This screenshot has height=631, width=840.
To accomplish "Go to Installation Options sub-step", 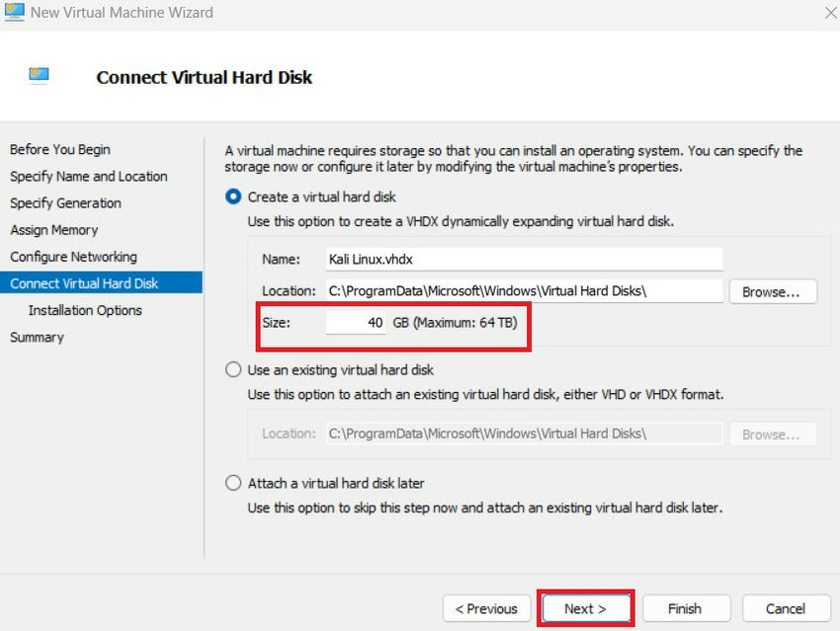I will (x=85, y=310).
